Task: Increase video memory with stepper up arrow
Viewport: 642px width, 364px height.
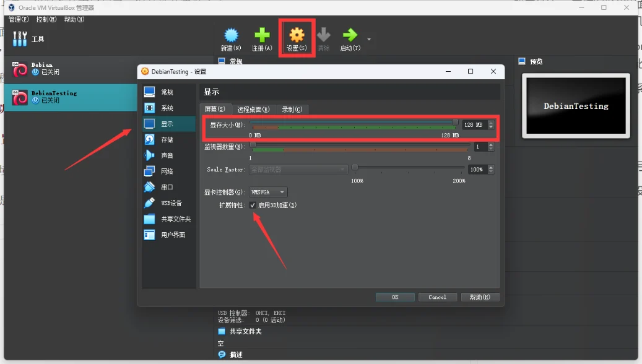Action: coord(491,123)
